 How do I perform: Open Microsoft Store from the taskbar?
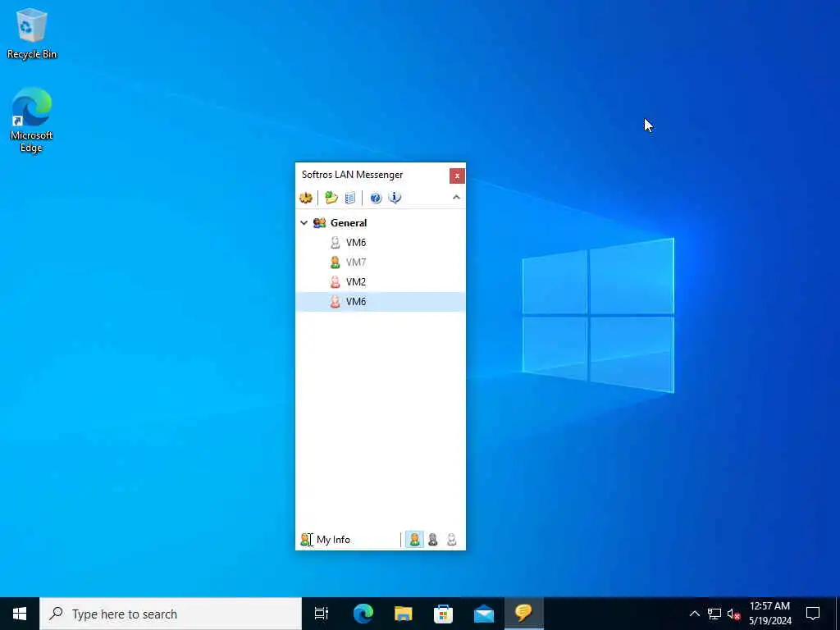[443, 614]
